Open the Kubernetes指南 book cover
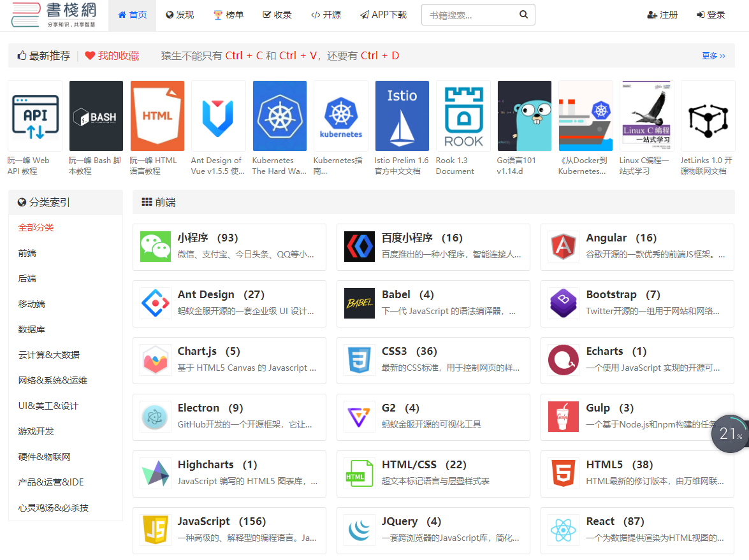Screen dimensions: 749x560 point(341,116)
